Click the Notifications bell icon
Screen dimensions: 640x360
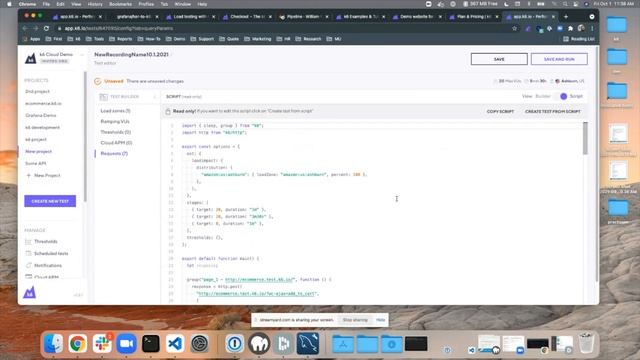coord(28,265)
